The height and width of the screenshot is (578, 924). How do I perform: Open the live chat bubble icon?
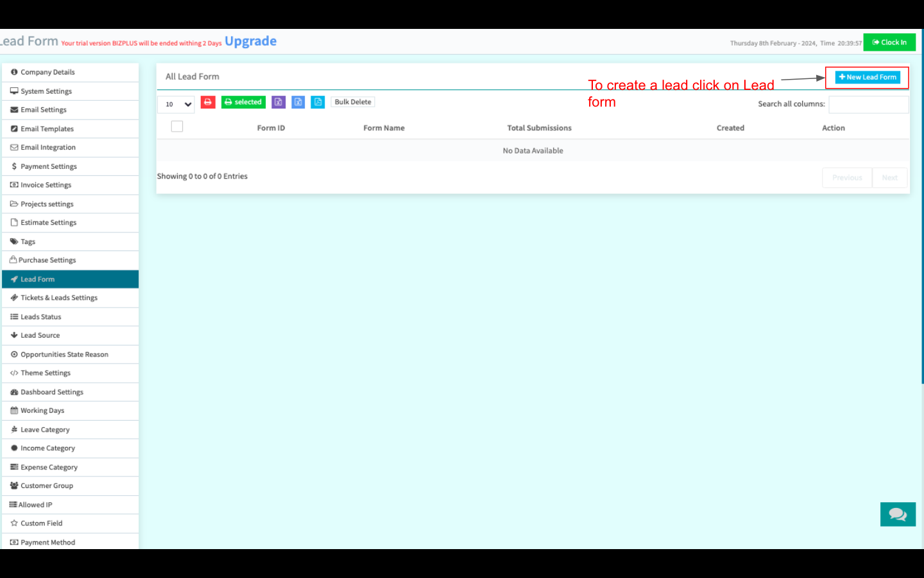point(897,514)
